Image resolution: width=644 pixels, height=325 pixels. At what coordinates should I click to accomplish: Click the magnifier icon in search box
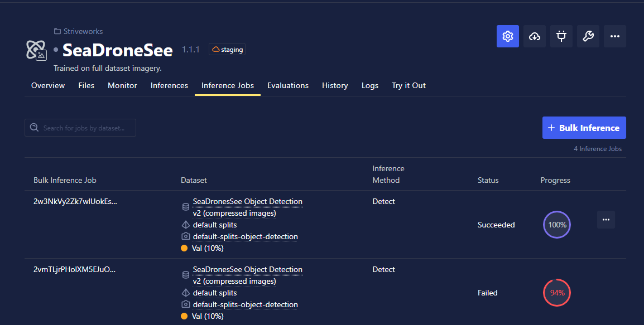(35, 128)
